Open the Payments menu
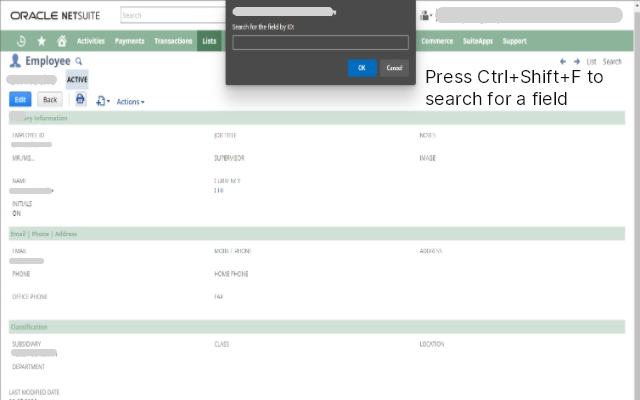The height and width of the screenshot is (400, 640). [129, 41]
